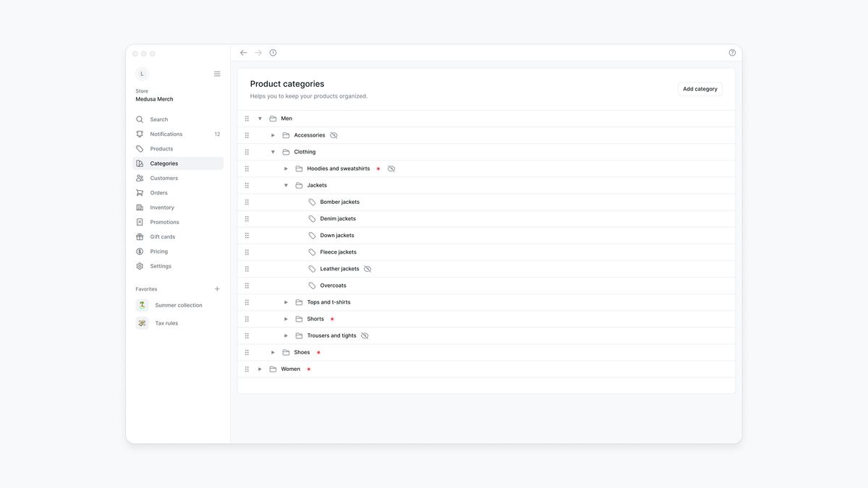Click the Product categories heading

coord(287,84)
